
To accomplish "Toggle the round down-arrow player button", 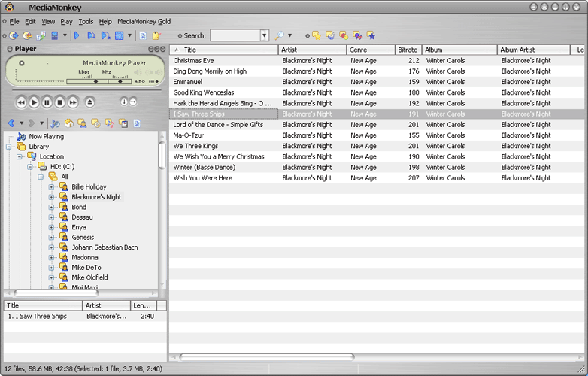I will click(124, 102).
